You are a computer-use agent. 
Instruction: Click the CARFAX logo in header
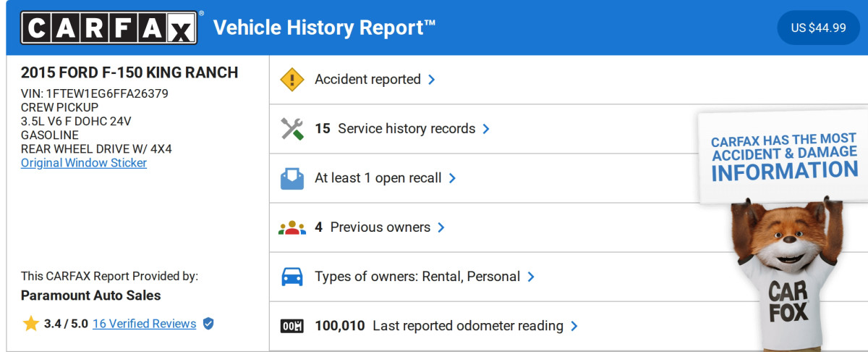tap(109, 28)
